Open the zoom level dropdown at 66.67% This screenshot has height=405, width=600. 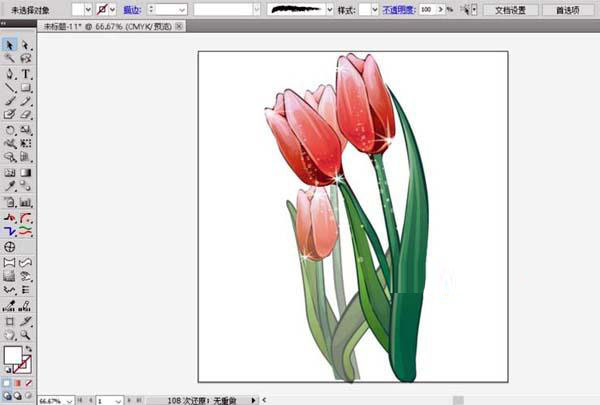(x=69, y=401)
